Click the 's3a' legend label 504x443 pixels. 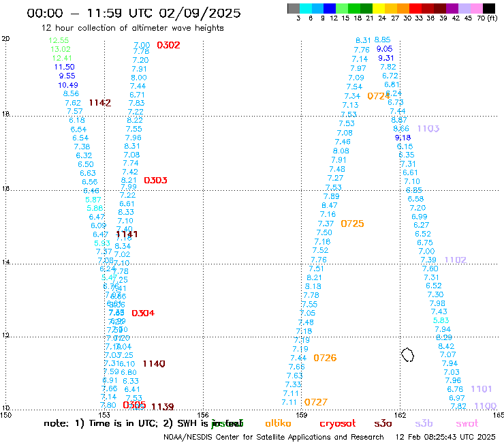pos(383,424)
